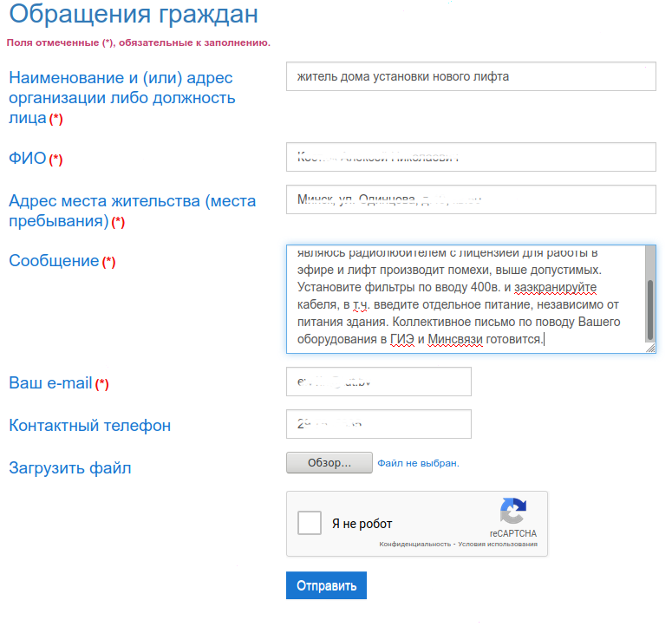The width and height of the screenshot is (672, 633).
Task: Click the "Файл не выбран." status text
Action: pos(418,463)
